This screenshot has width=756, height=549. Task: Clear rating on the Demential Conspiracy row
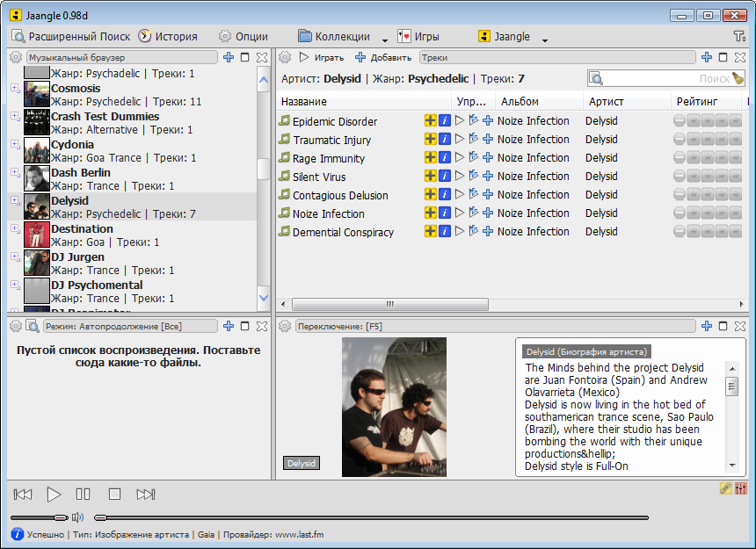[680, 231]
